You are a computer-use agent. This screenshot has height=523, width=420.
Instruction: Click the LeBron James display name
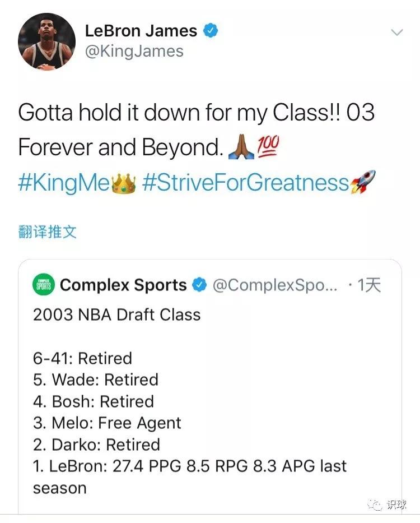pos(141,31)
